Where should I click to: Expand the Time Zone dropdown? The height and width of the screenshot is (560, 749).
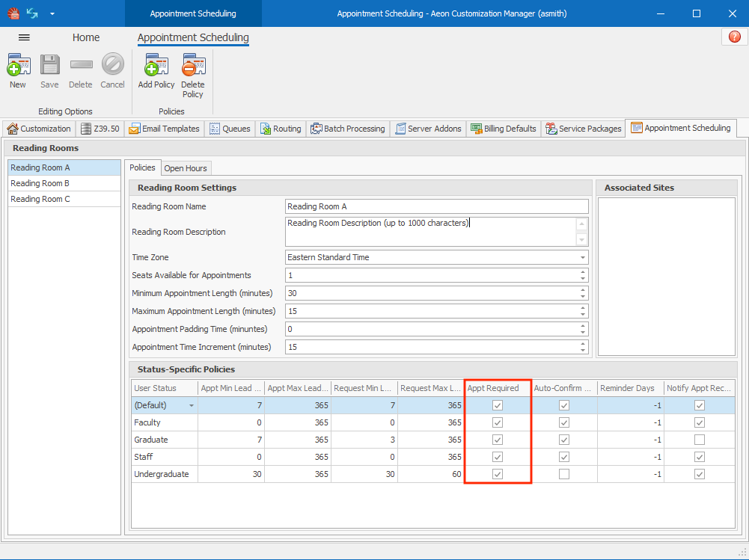click(582, 257)
